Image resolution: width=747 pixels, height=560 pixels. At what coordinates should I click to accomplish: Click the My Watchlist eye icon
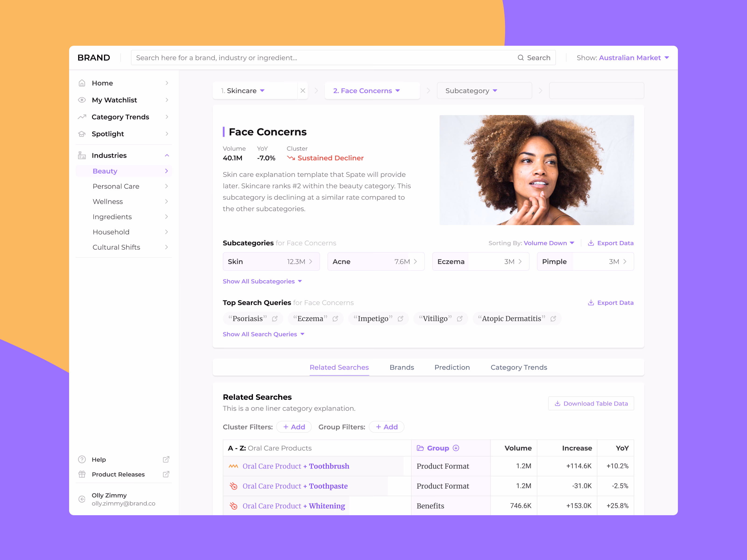click(82, 100)
